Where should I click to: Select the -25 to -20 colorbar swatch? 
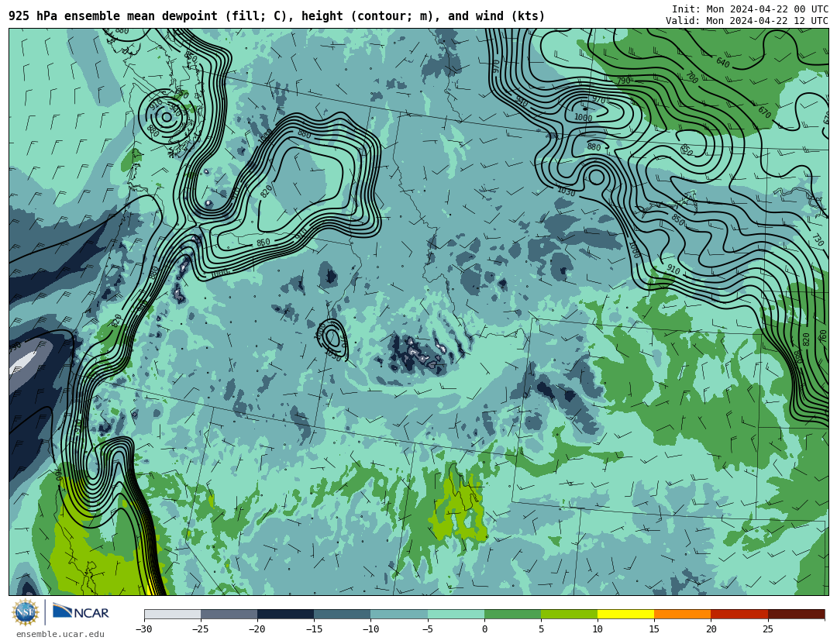[229, 615]
